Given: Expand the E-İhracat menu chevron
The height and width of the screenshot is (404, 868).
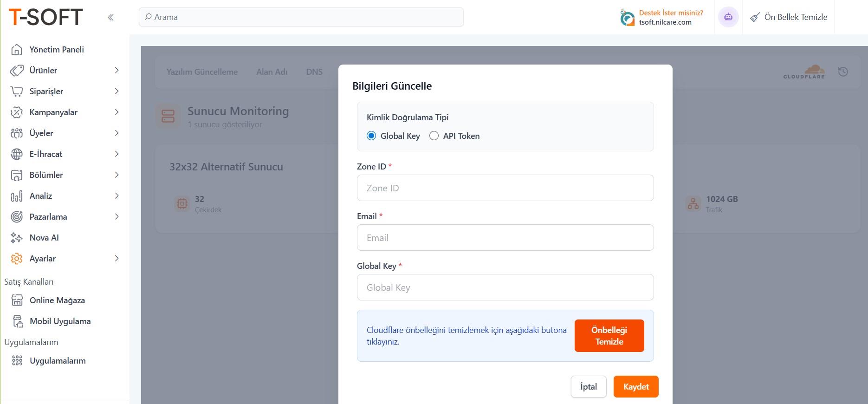Looking at the screenshot, I should coord(117,154).
